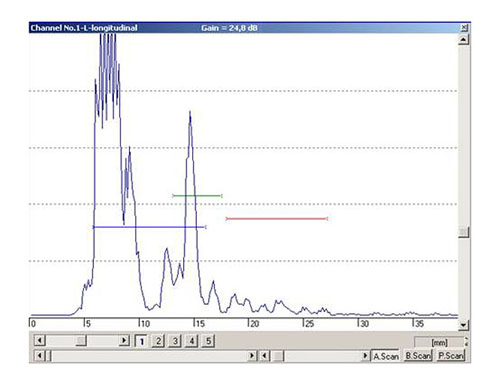Viewport: 500px width, 385px height.
Task: Click right arrow of long bottom scrollbar
Action: [x=252, y=356]
